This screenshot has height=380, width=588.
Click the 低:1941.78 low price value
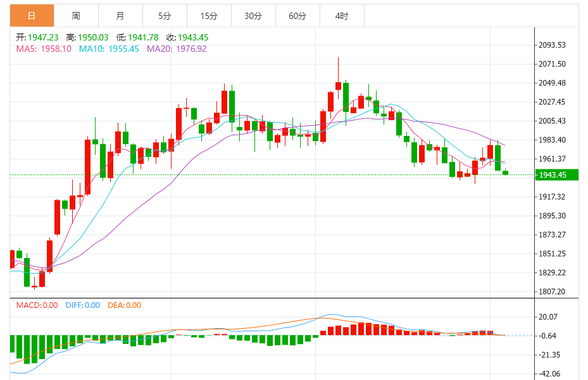(137, 37)
